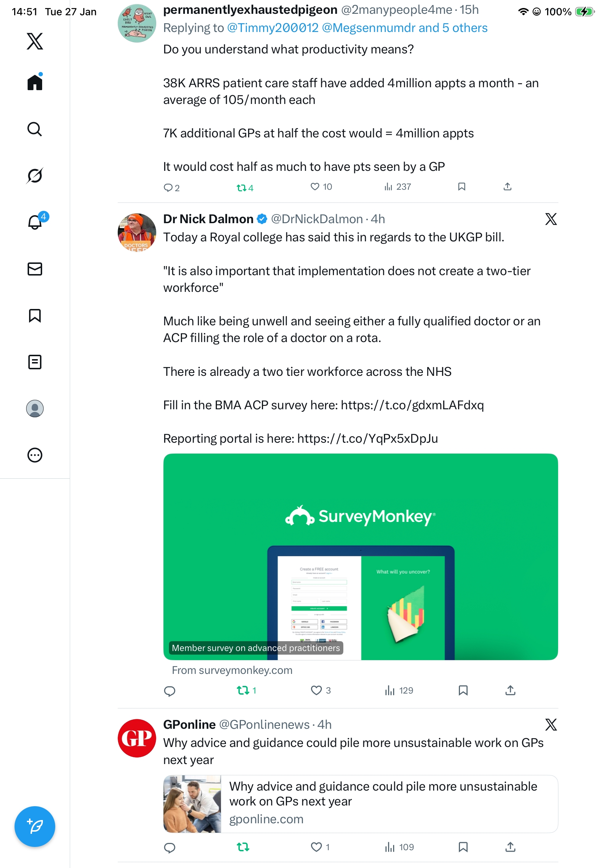606x868 pixels.
Task: Open Grok from the sidebar
Action: 35,176
